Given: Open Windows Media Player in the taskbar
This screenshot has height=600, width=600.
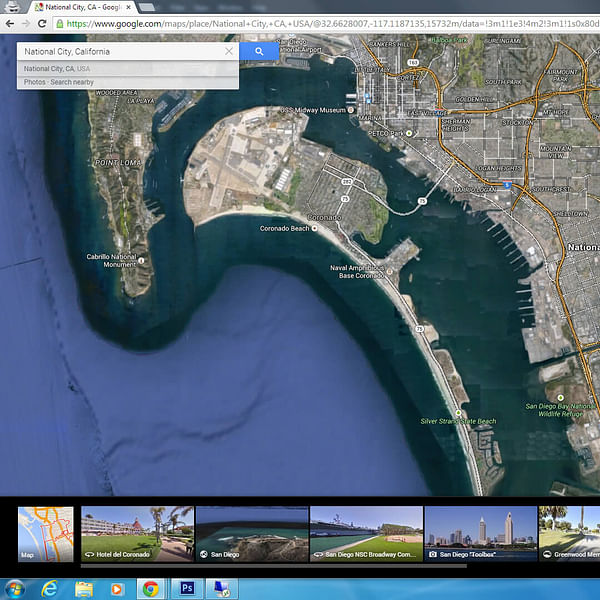Looking at the screenshot, I should (117, 589).
